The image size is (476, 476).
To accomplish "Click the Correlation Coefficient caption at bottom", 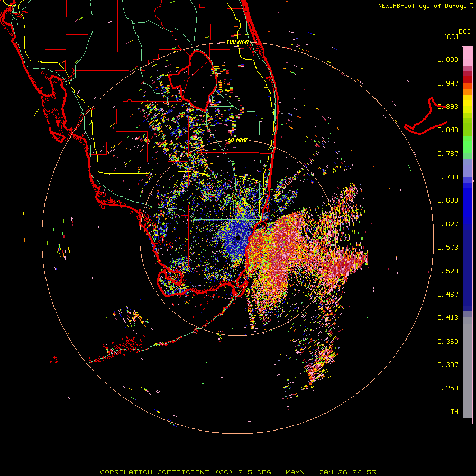I will [x=238, y=472].
